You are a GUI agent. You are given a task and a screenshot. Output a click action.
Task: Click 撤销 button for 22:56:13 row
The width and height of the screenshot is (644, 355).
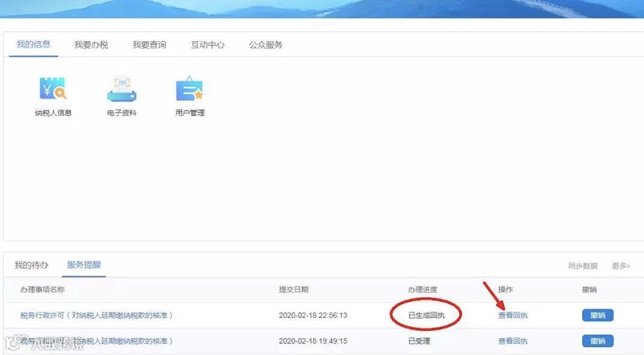[x=598, y=315]
